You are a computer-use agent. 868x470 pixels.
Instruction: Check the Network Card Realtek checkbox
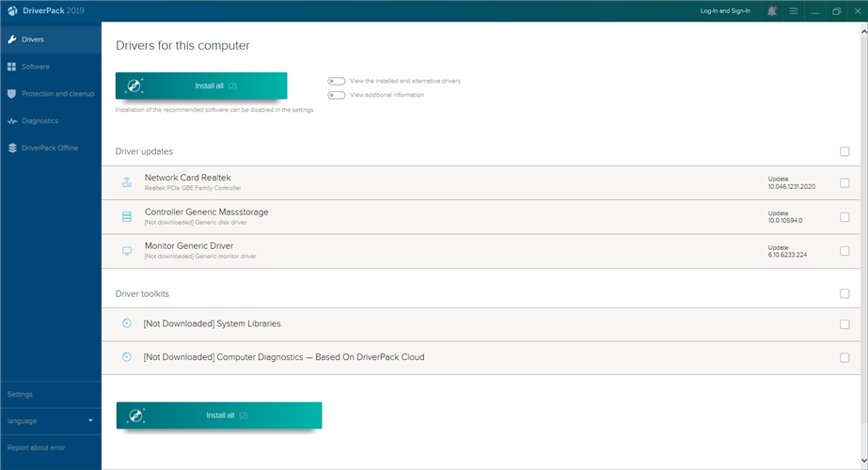pyautogui.click(x=844, y=183)
